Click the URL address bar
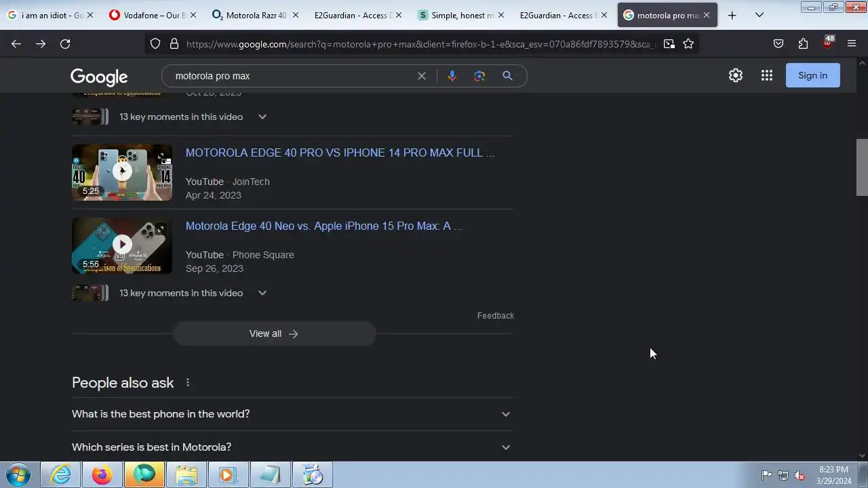Screen dimensions: 868x488 pyautogui.click(x=419, y=43)
